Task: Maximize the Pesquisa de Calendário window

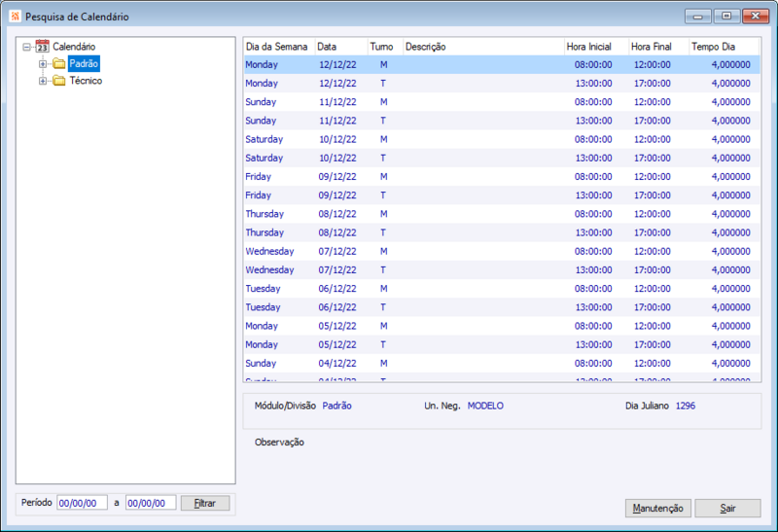Action: [x=726, y=17]
